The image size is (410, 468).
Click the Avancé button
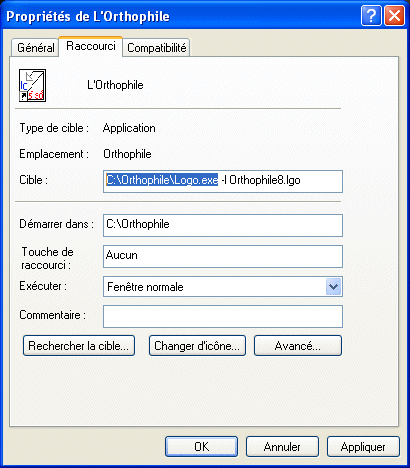(x=298, y=346)
